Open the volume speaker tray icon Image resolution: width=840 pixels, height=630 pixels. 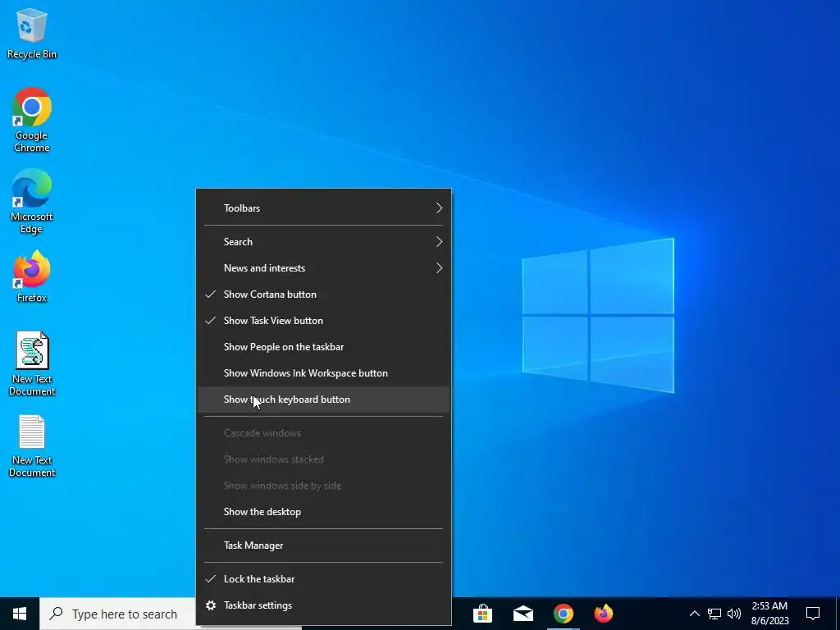(734, 614)
